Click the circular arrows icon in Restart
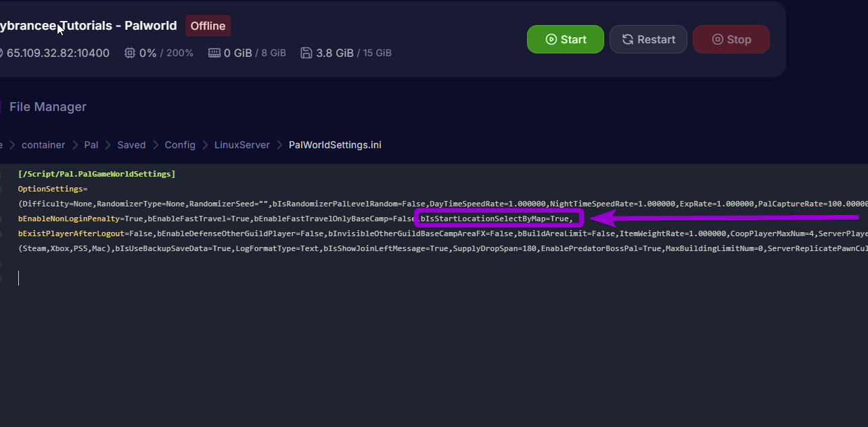The image size is (868, 427). 628,39
